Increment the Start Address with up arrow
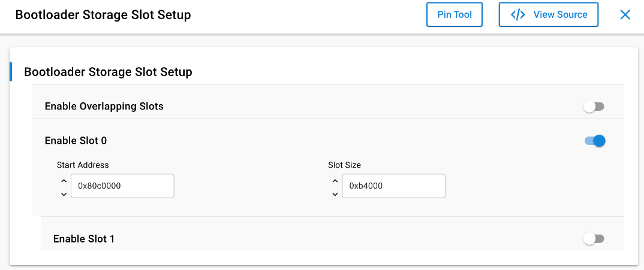This screenshot has height=270, width=644. click(64, 180)
